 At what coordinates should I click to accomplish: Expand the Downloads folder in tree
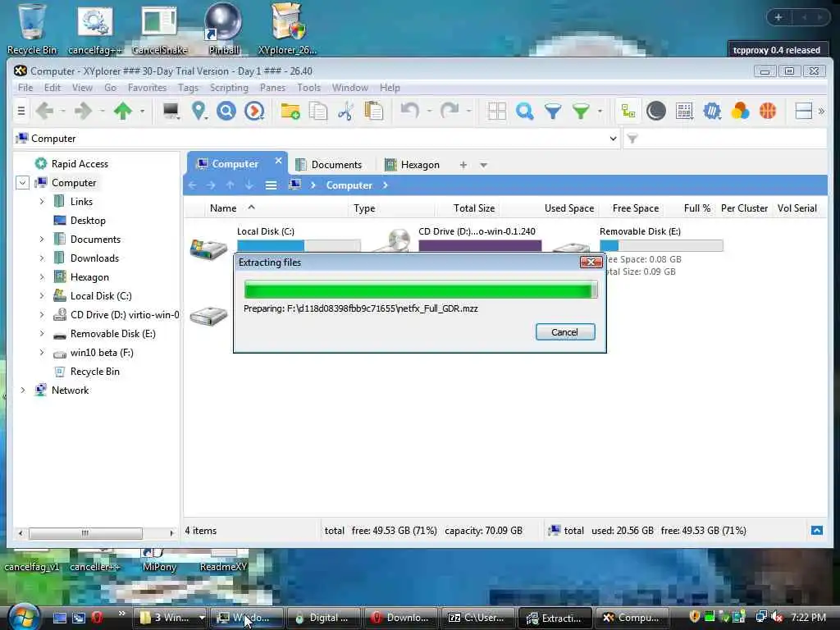pos(42,258)
